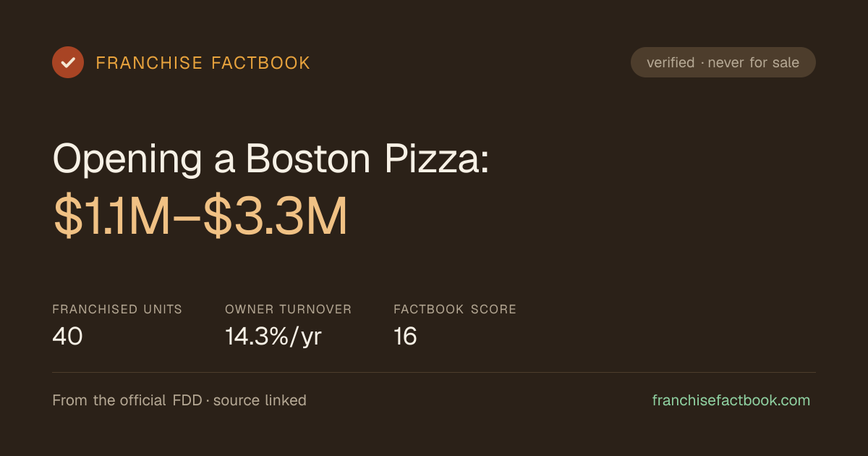The width and height of the screenshot is (868, 456).
Task: Click the OWNER TURNOVER label
Action: click(x=288, y=309)
